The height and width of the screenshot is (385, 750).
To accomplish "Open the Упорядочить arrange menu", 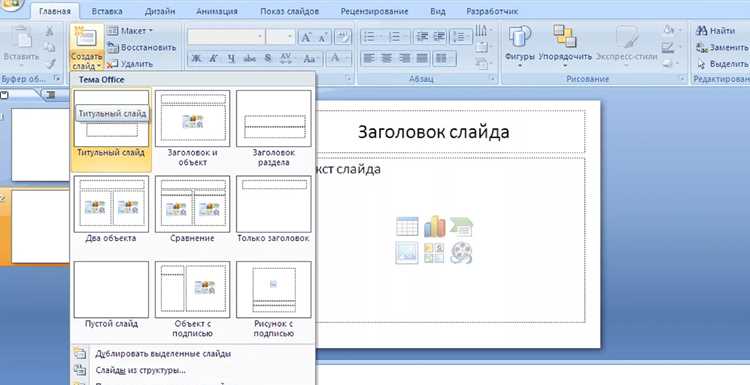I will 565,46.
